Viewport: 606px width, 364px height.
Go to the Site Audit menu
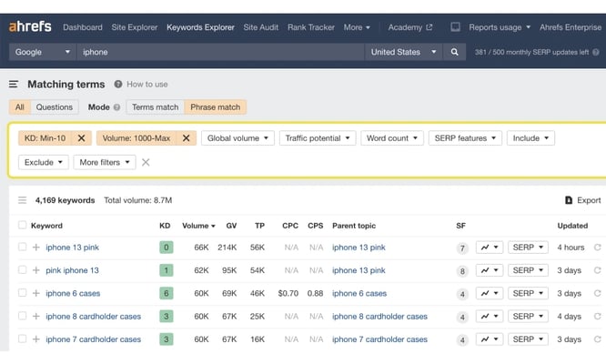pyautogui.click(x=262, y=27)
